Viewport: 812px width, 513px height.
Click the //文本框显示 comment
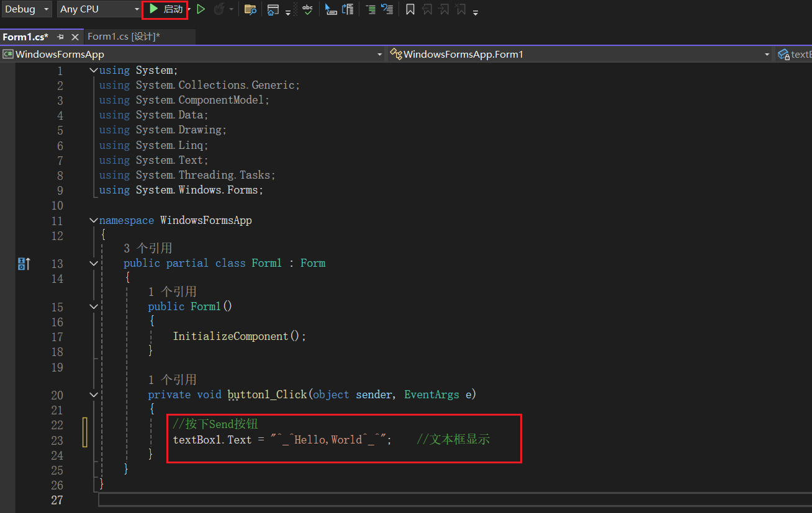pyautogui.click(x=453, y=440)
